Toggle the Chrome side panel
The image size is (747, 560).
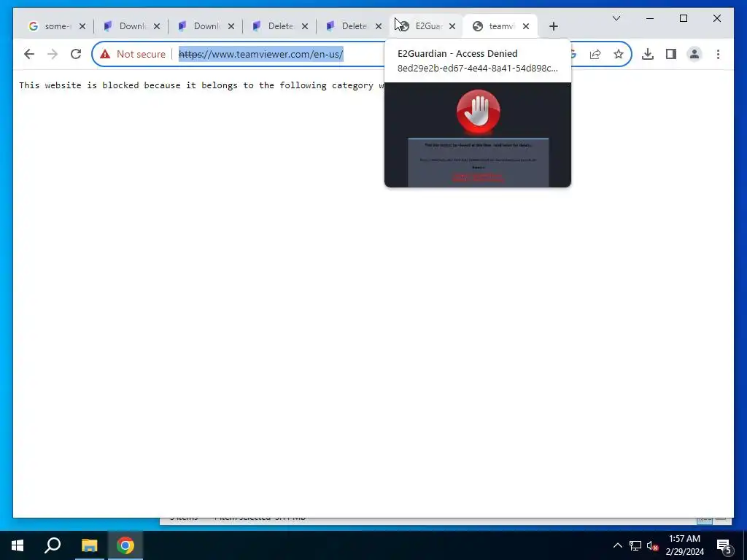pos(671,54)
